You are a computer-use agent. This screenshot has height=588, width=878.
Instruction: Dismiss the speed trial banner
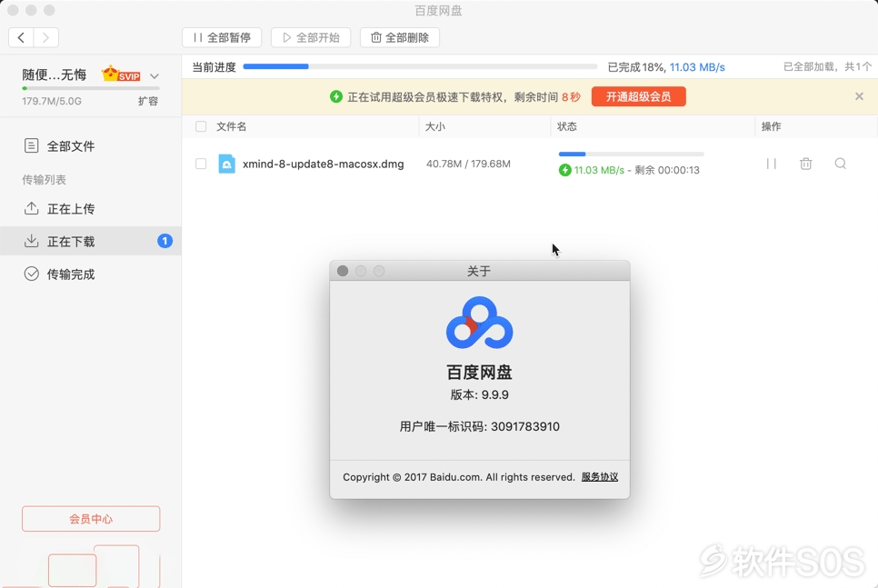(x=859, y=96)
